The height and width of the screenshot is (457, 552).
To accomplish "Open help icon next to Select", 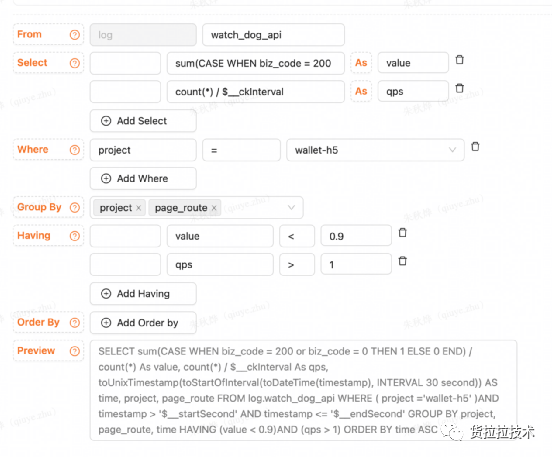I will tap(75, 63).
